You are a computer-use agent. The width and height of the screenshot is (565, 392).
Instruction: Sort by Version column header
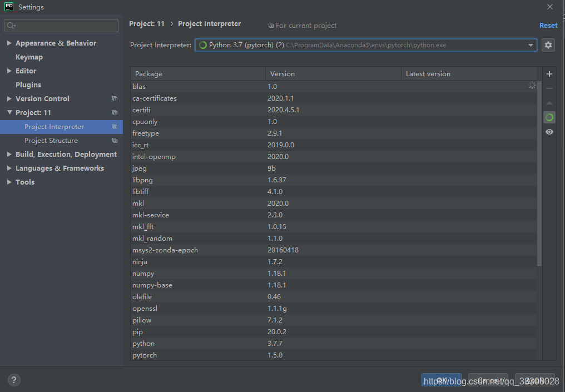333,73
